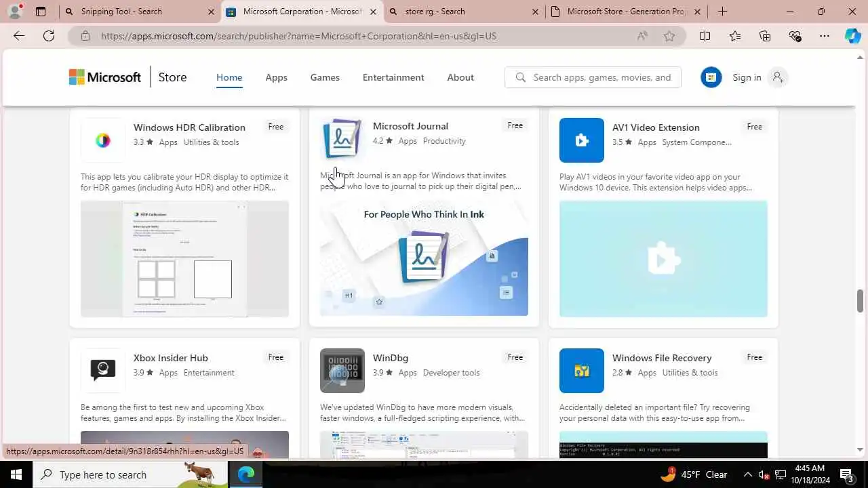Switch to Snipping Tool - Search tab
Screen dimensions: 868x488
pos(139,12)
